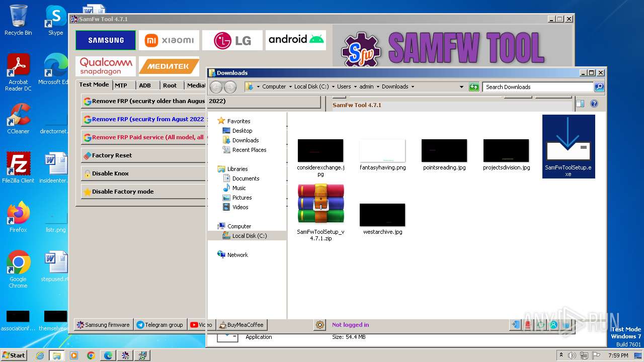The width and height of the screenshot is (644, 362).
Task: Open the Root tab
Action: (x=172, y=85)
